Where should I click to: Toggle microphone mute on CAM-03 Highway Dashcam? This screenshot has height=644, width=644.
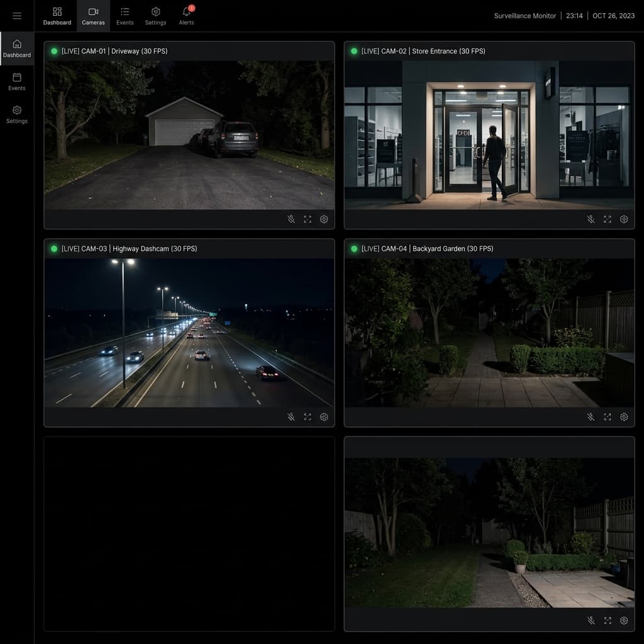pyautogui.click(x=291, y=417)
